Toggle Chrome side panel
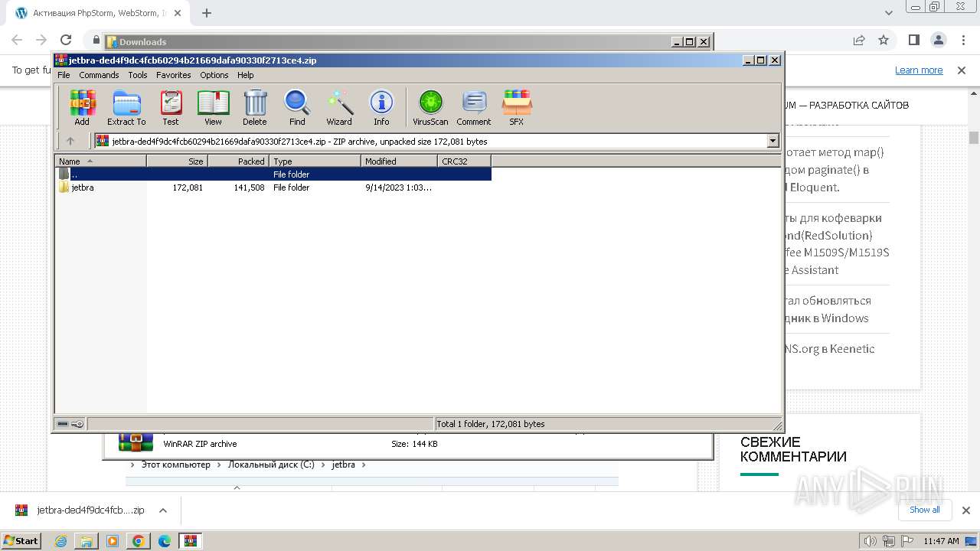This screenshot has width=980, height=551. 913,40
